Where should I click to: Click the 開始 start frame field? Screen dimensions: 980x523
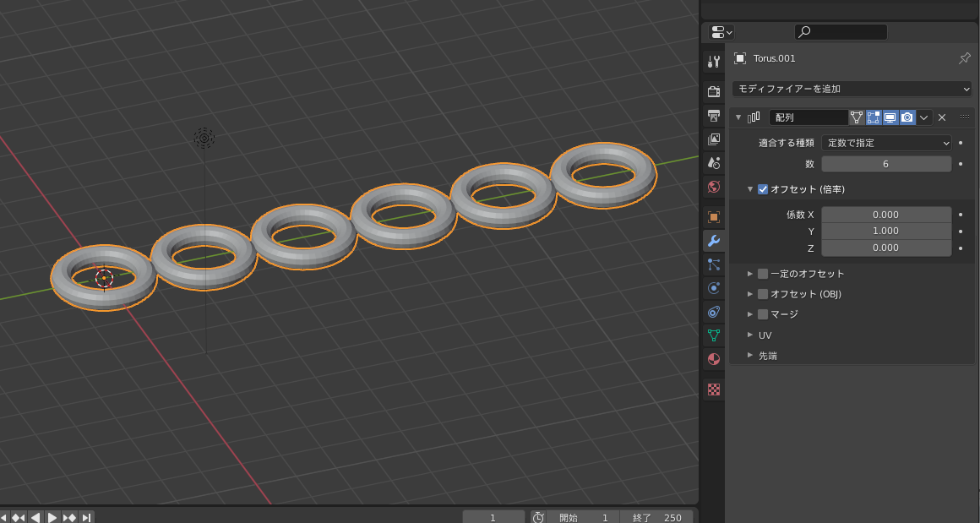click(x=584, y=517)
